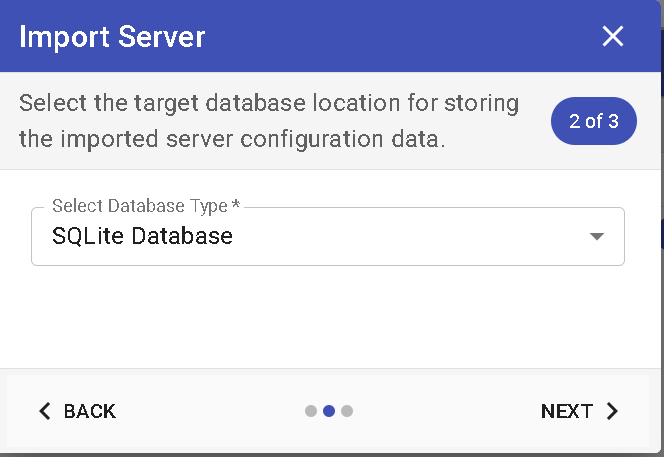Viewport: 664px width, 457px height.
Task: Click the database type dropdown arrow
Action: pos(597,237)
